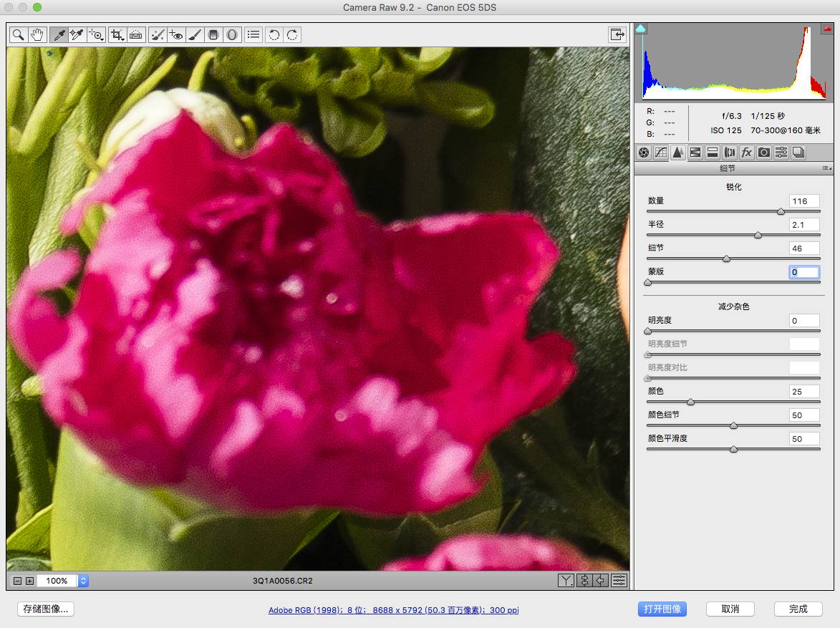Open the Basic panel tab

coord(644,153)
